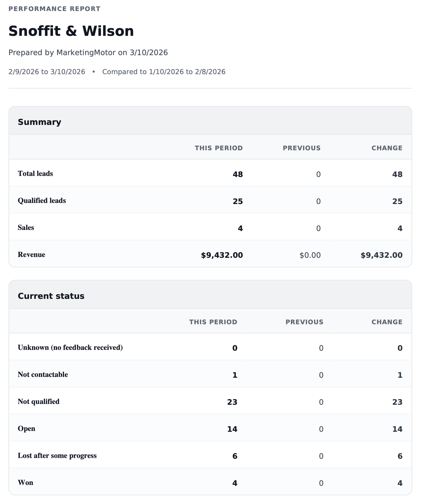The height and width of the screenshot is (504, 423).
Task: Click THIS PERIOD column header in Summary
Action: tap(218, 148)
